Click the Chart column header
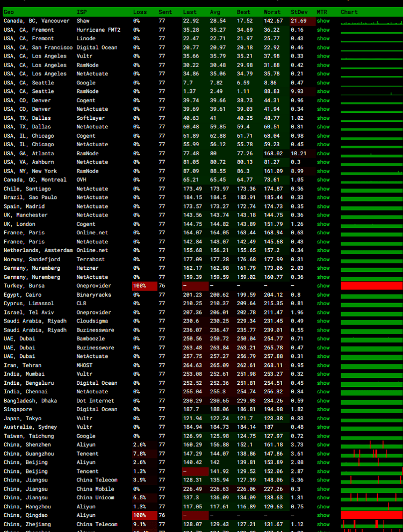The height and width of the screenshot is (532, 403). tap(349, 12)
